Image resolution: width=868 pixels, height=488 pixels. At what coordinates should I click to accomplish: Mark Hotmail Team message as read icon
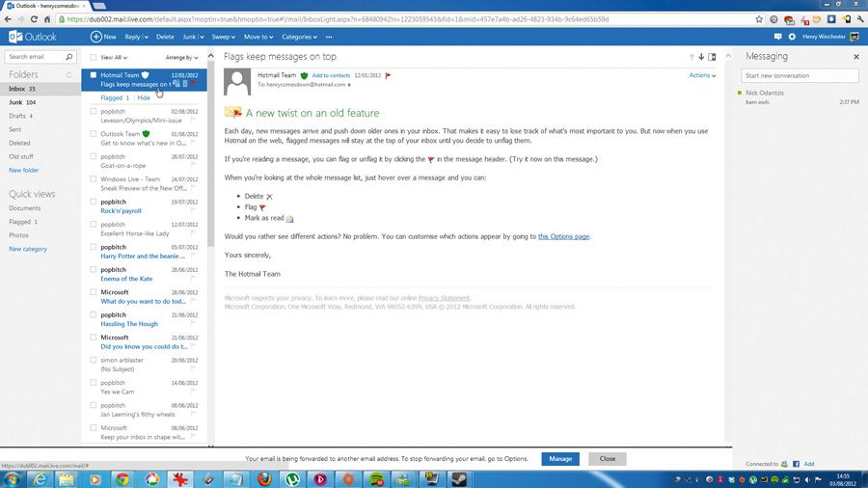click(176, 84)
